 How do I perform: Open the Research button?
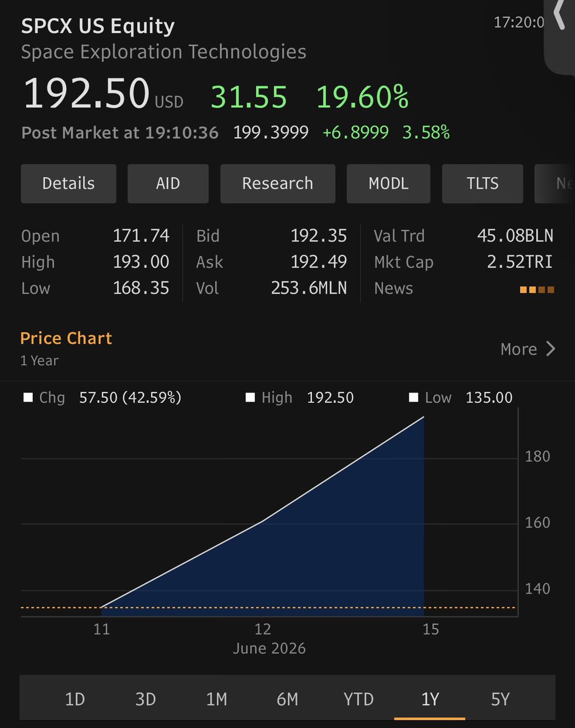(277, 183)
